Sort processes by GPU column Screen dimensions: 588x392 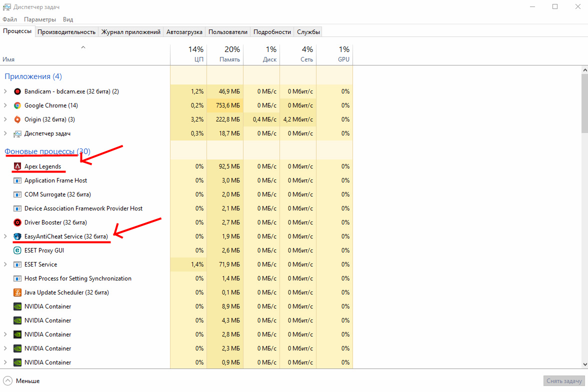coord(334,55)
